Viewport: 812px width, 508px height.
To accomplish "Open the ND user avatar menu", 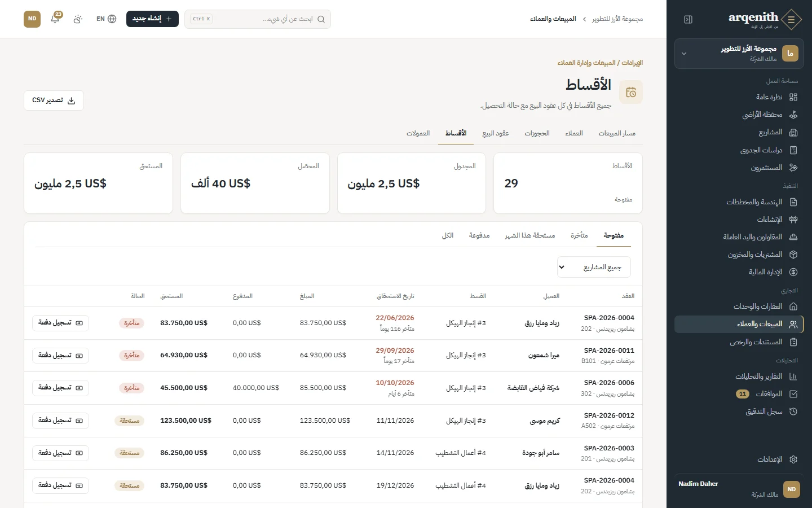I will point(32,19).
